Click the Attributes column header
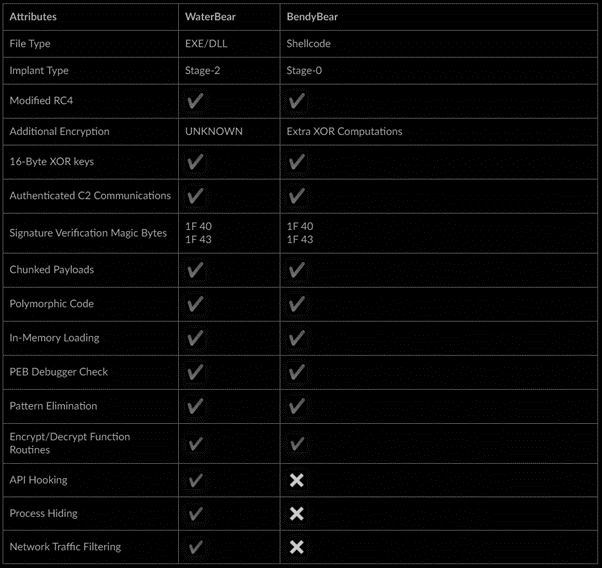602x568 pixels. pos(33,17)
